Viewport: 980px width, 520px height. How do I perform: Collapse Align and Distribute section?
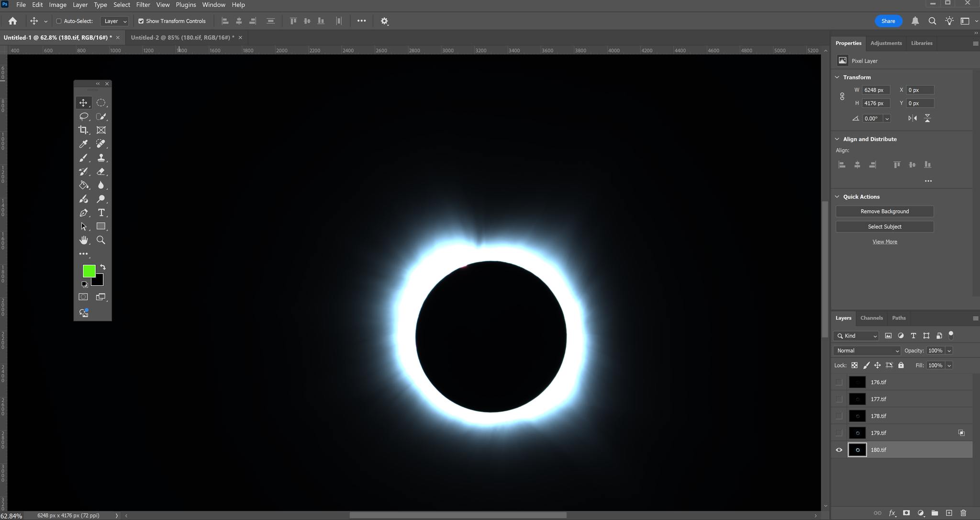pos(837,139)
